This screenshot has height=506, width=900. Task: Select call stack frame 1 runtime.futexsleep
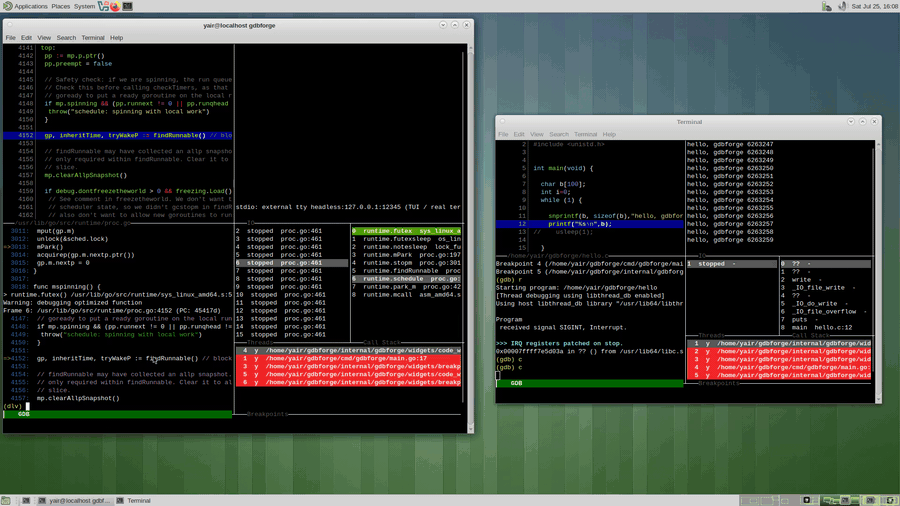406,239
